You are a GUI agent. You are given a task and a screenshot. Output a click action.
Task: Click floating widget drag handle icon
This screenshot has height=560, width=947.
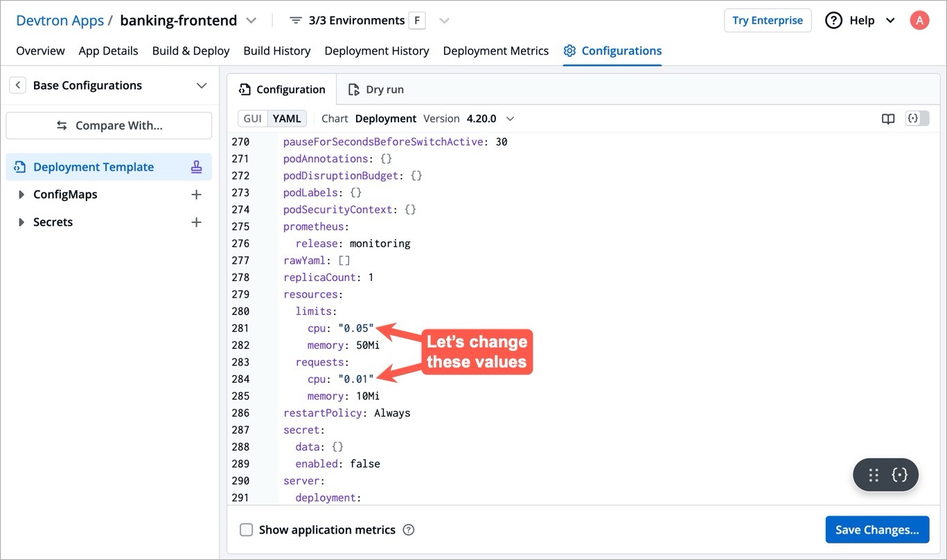click(x=874, y=475)
